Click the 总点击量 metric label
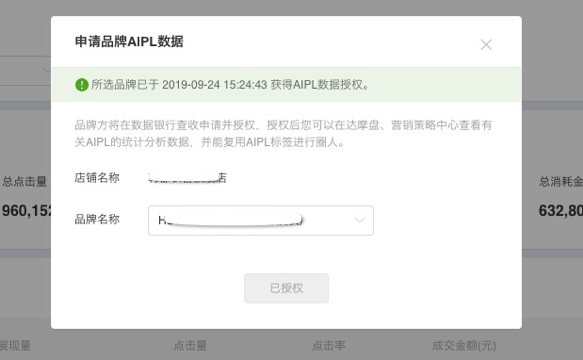Image resolution: width=583 pixels, height=360 pixels. coord(25,181)
